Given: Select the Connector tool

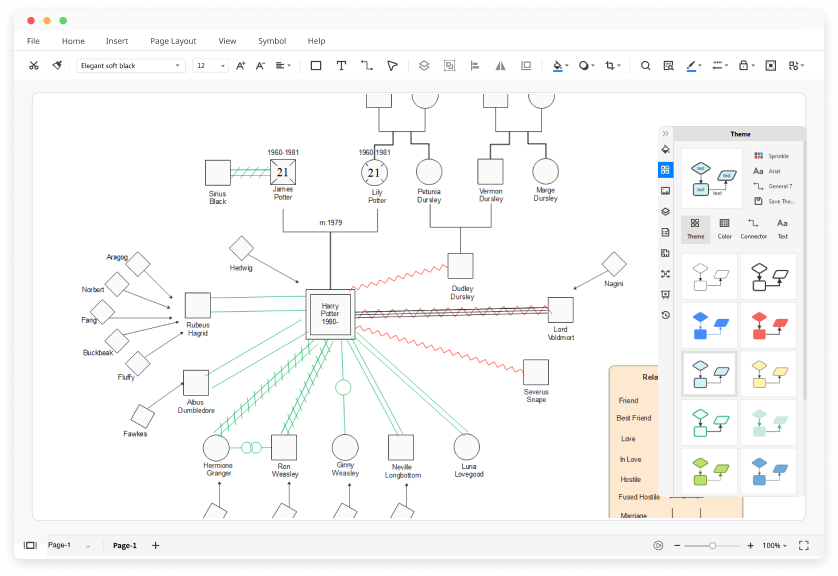Looking at the screenshot, I should 367,66.
